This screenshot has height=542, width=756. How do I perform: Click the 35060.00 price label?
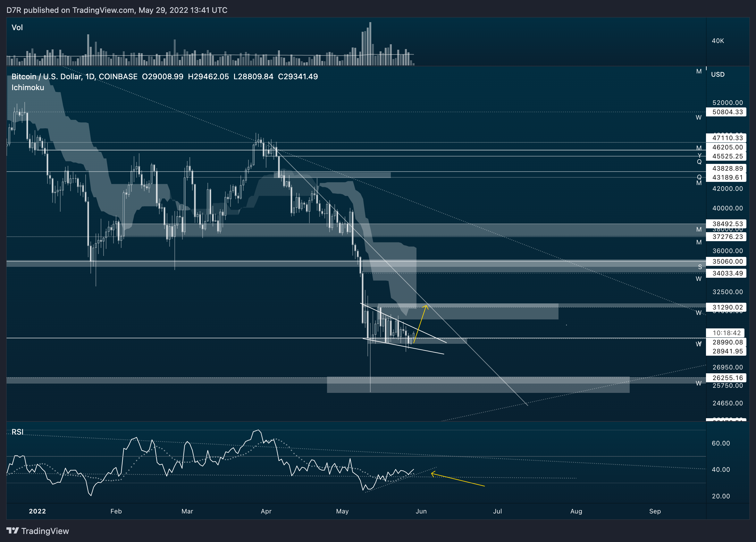click(726, 261)
